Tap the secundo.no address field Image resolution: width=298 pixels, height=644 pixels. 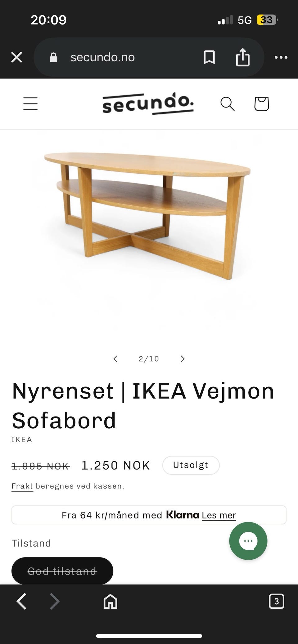tap(102, 57)
